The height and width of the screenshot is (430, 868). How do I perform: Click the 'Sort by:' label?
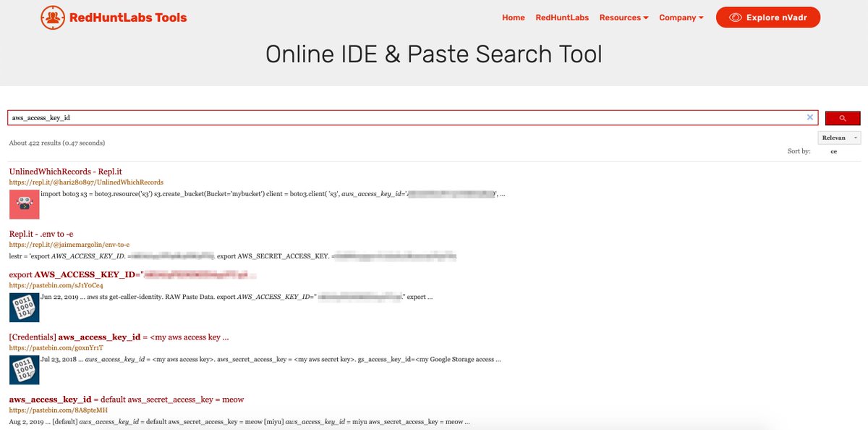point(799,151)
